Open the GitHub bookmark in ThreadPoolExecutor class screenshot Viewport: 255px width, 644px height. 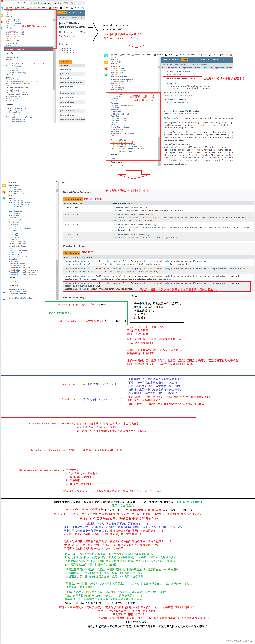pyautogui.click(x=180, y=55)
